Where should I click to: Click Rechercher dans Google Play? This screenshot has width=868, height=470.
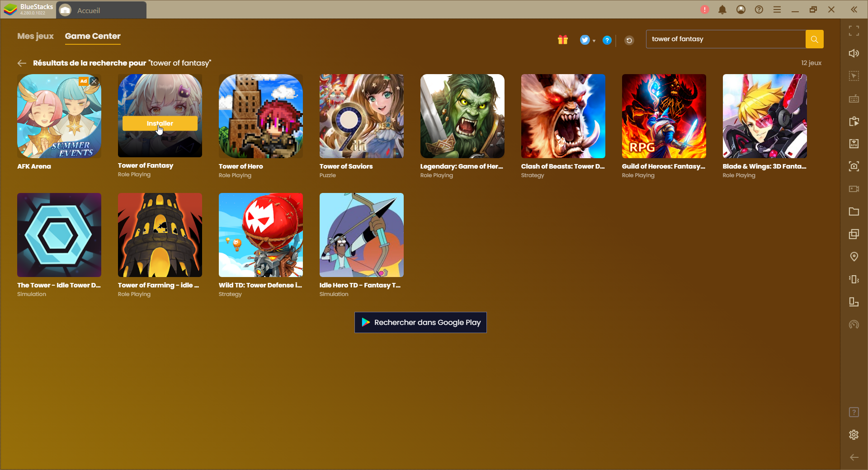pyautogui.click(x=420, y=322)
